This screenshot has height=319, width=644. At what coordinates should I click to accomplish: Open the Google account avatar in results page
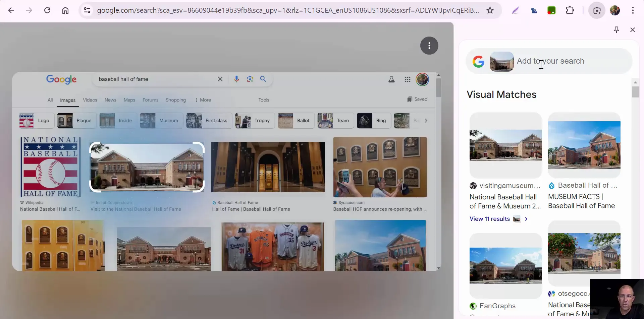pos(422,79)
